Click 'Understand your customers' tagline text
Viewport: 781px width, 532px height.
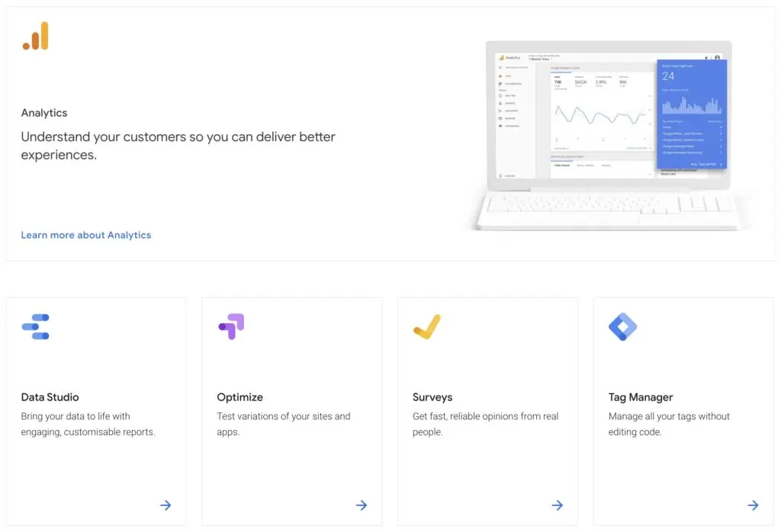point(178,146)
